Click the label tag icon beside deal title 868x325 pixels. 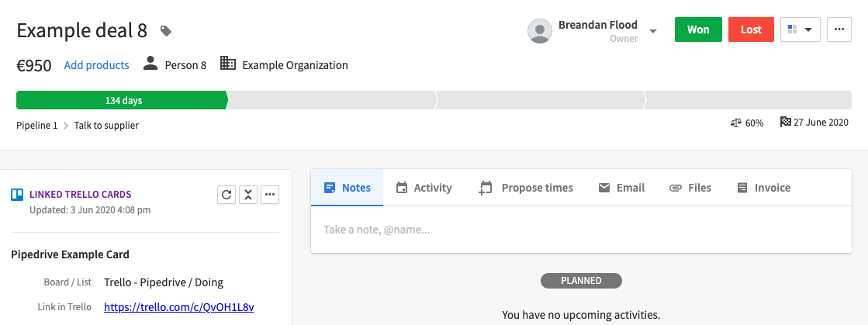point(166,31)
